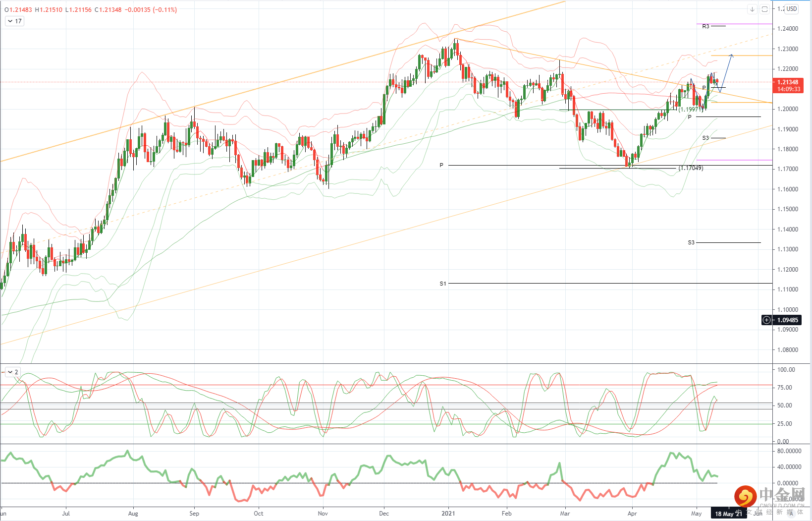Screen dimensions: 812x521
Task: Click the Feb label on the time axis
Action: click(506, 514)
